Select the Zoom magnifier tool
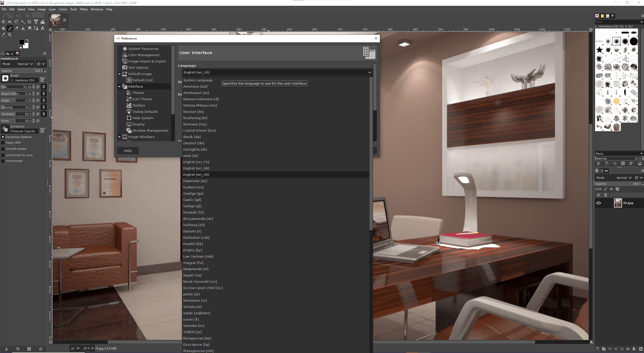The height and width of the screenshot is (353, 644). (x=10, y=35)
